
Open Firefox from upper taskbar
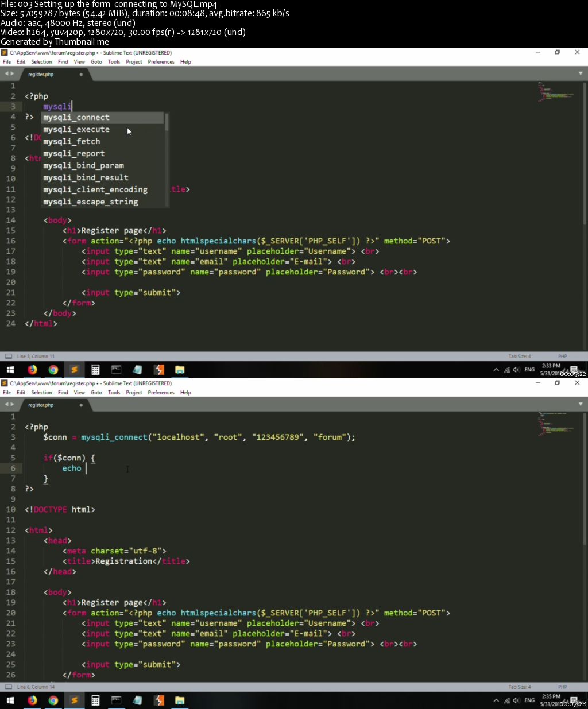pos(32,370)
